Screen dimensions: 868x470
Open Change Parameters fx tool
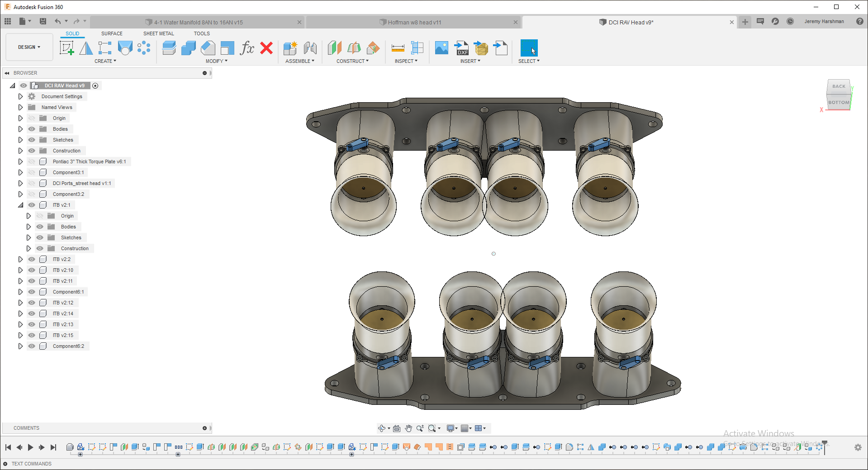coord(247,48)
